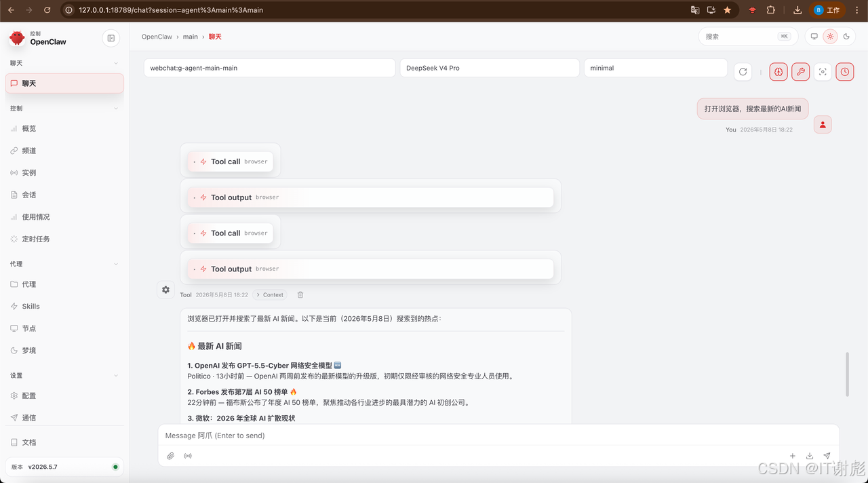Open 文档 documentation link
The height and width of the screenshot is (483, 868).
click(64, 442)
